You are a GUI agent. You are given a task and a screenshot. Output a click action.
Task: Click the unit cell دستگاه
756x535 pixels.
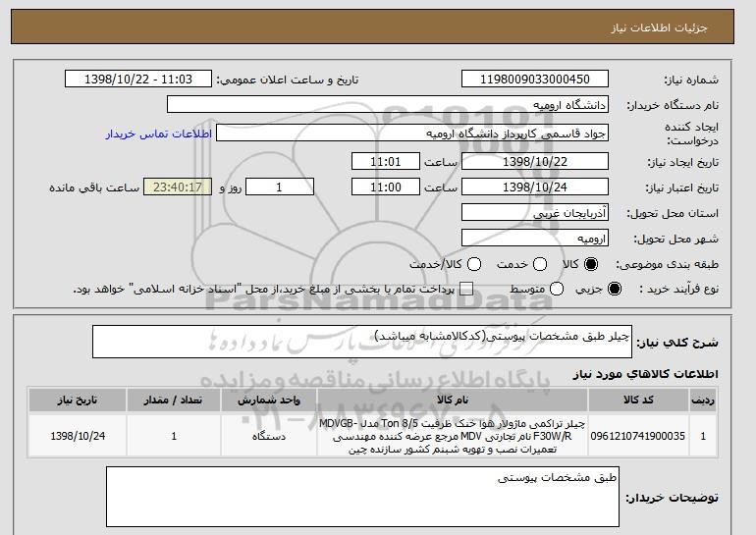click(269, 436)
